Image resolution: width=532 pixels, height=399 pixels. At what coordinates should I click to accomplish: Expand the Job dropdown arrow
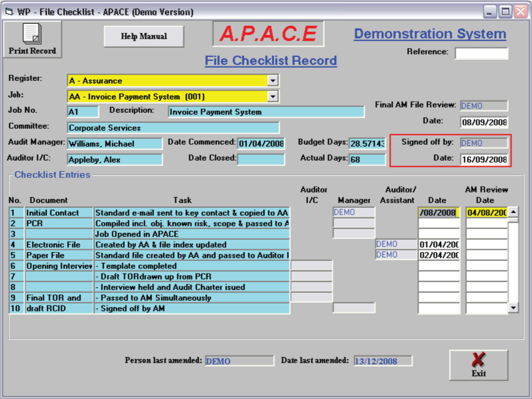pyautogui.click(x=272, y=97)
